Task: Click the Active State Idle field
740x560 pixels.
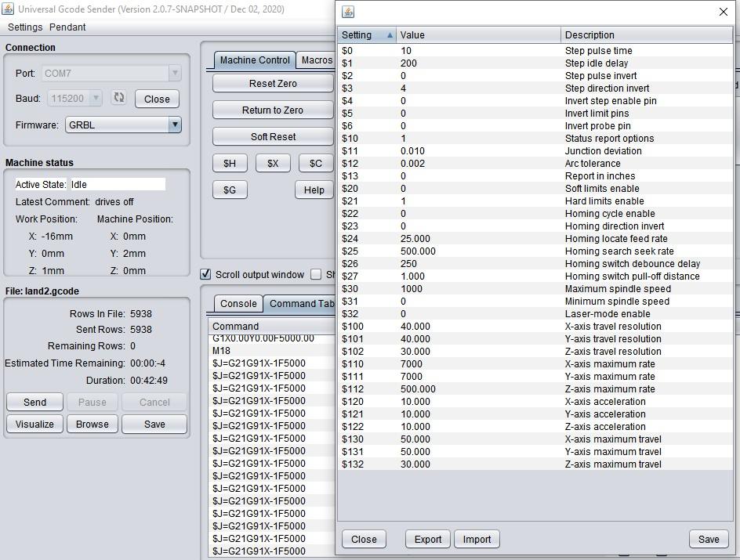Action: [118, 184]
